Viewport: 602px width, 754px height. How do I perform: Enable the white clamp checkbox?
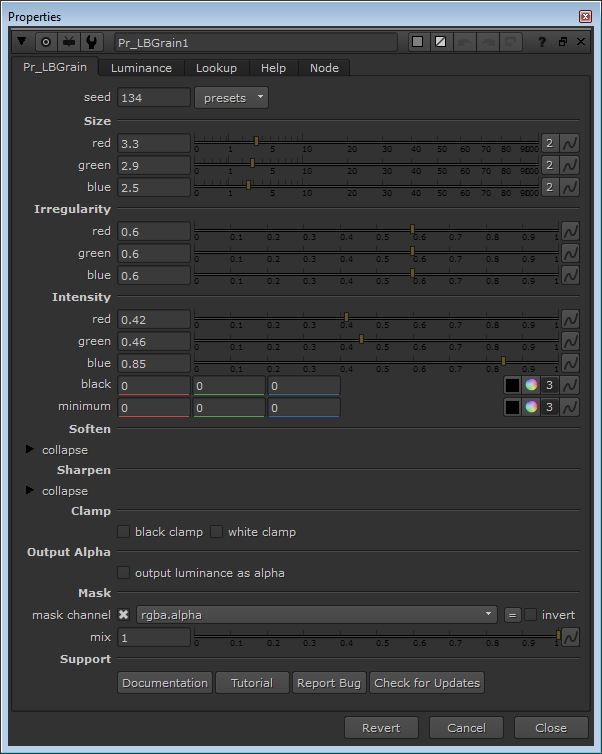(x=216, y=532)
